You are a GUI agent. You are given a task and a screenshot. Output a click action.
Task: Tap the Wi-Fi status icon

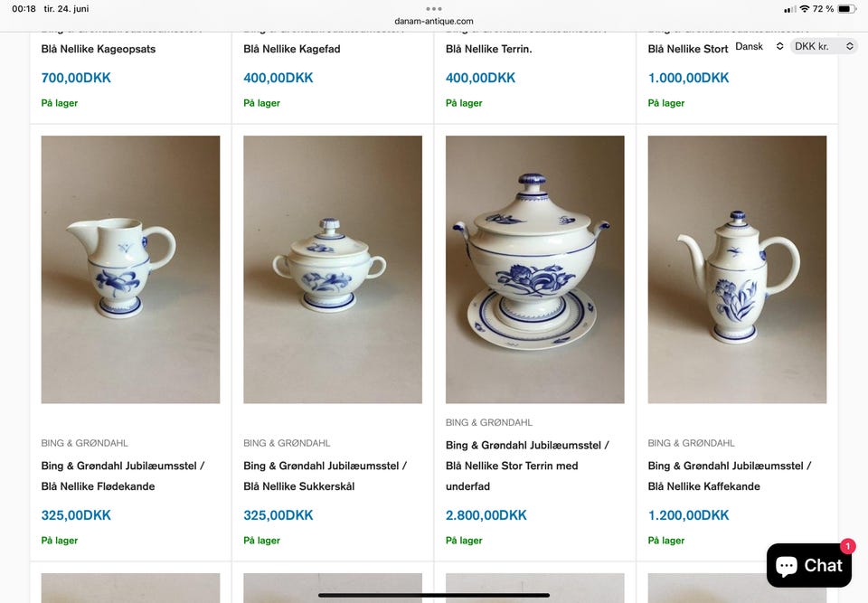(804, 9)
